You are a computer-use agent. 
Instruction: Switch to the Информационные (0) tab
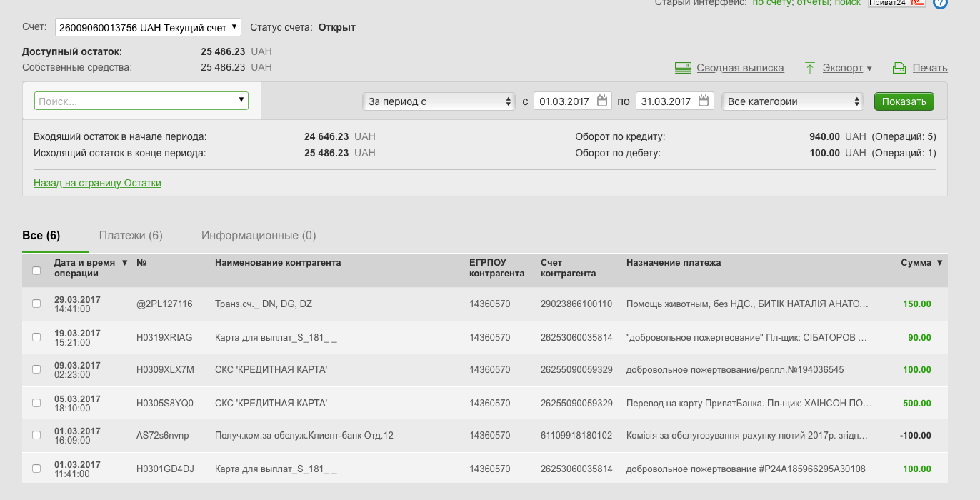click(x=259, y=236)
